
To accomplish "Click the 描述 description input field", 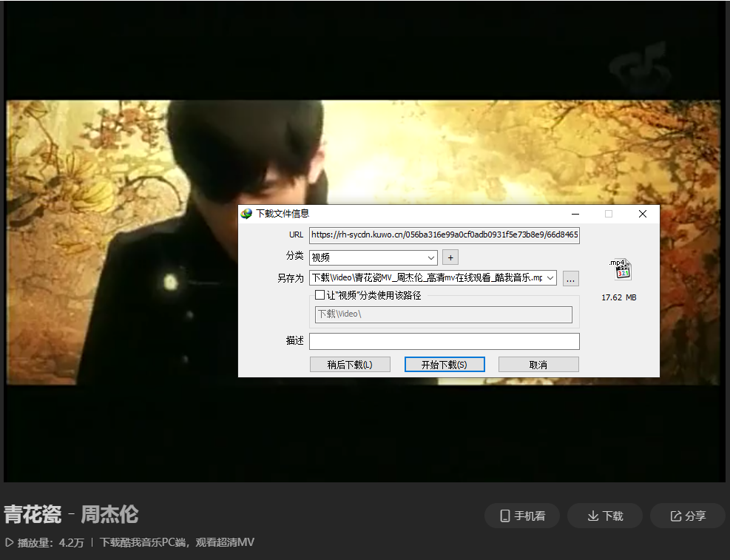I will (x=445, y=341).
